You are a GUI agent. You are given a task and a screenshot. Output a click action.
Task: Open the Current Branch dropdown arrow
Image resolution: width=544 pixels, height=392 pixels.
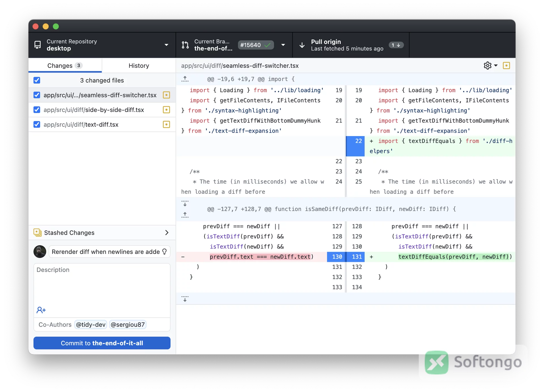point(283,45)
